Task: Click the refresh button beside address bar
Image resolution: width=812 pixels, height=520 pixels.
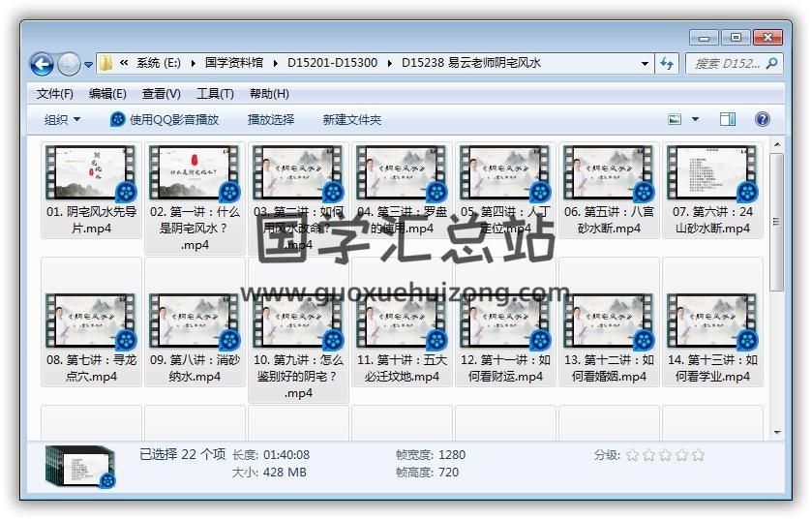Action: pyautogui.click(x=667, y=64)
